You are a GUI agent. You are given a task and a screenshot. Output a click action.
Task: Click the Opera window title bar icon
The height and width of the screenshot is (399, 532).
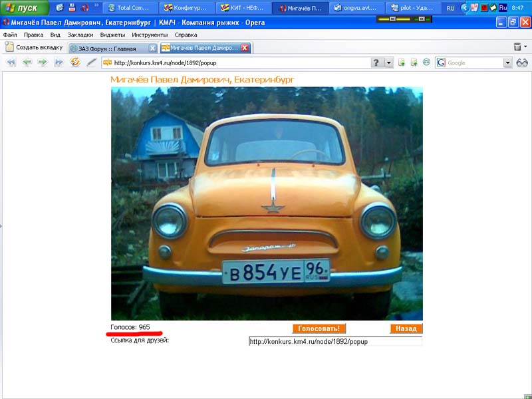6,23
